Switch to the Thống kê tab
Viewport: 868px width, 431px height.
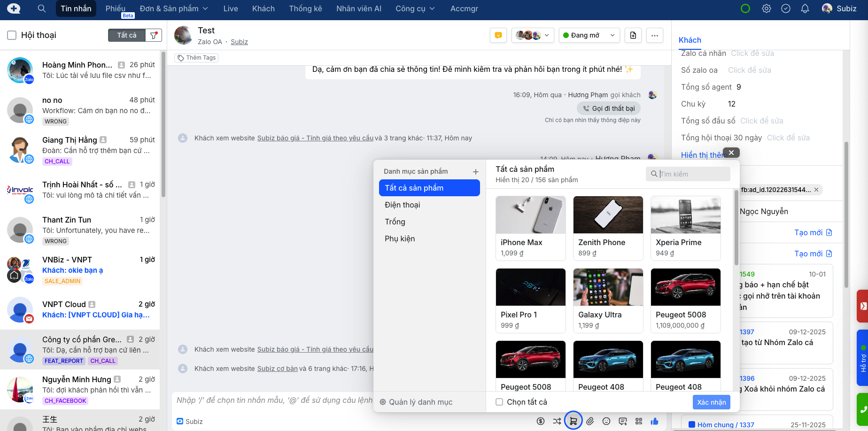pos(305,8)
